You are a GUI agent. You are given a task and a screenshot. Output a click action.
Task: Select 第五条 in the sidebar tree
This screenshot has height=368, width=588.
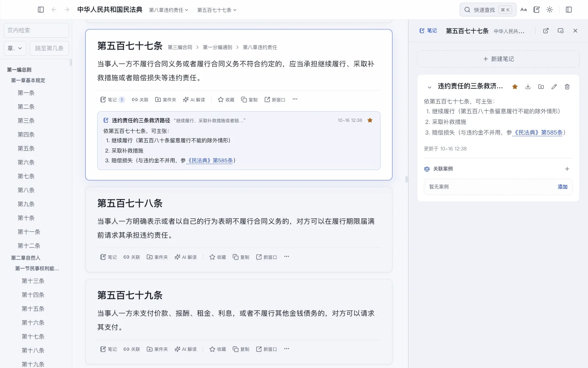coord(26,148)
